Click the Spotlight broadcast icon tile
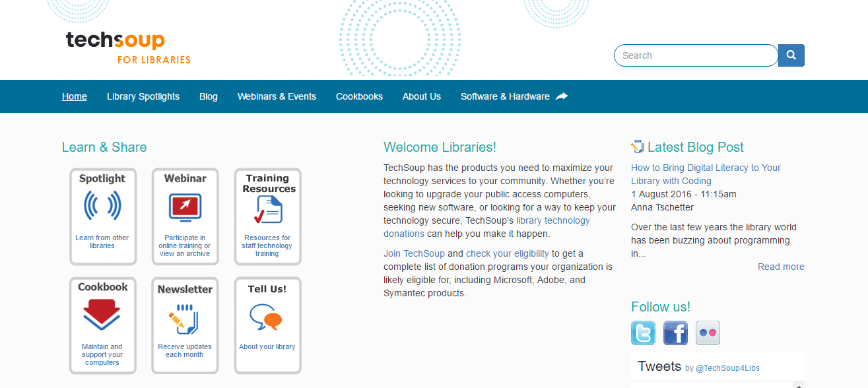 [102, 206]
